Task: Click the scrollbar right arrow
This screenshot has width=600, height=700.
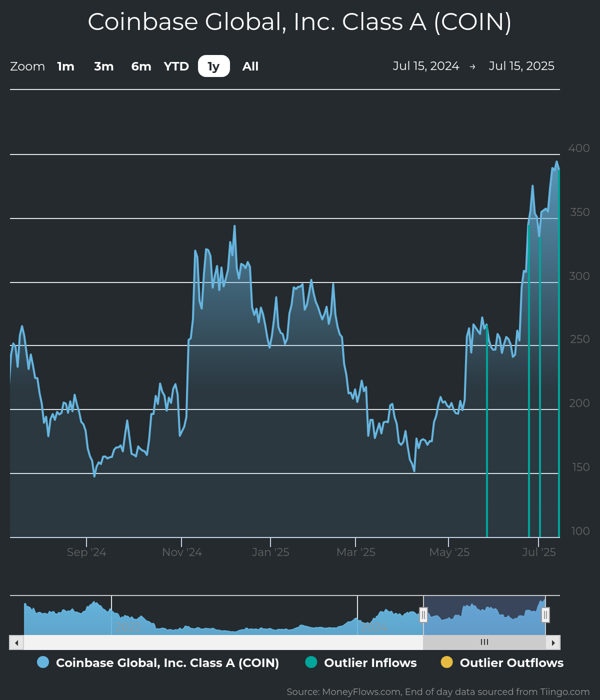Action: tap(553, 642)
